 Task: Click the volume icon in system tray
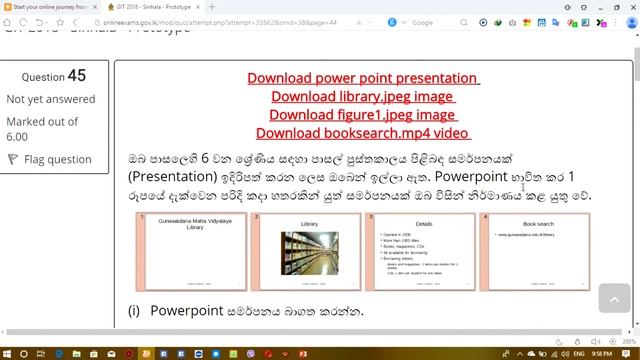(565, 354)
